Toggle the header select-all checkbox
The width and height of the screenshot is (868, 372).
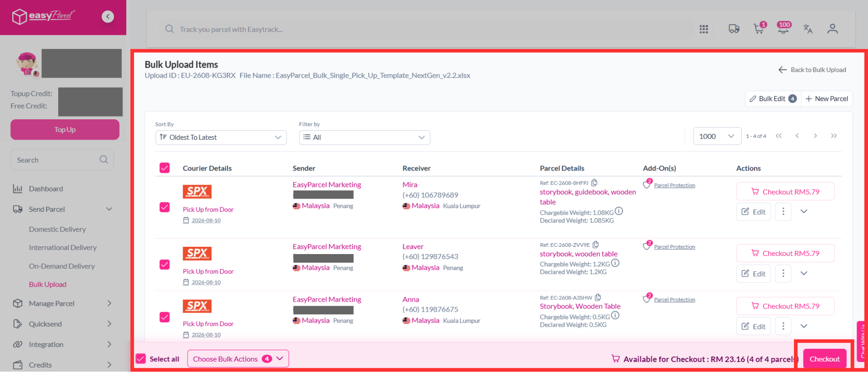click(164, 168)
